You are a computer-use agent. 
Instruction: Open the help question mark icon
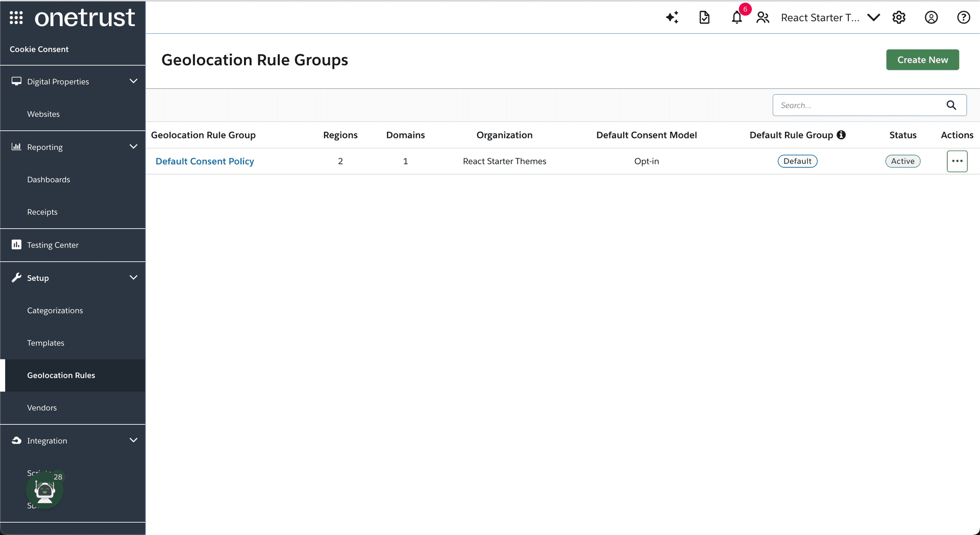pos(963,18)
